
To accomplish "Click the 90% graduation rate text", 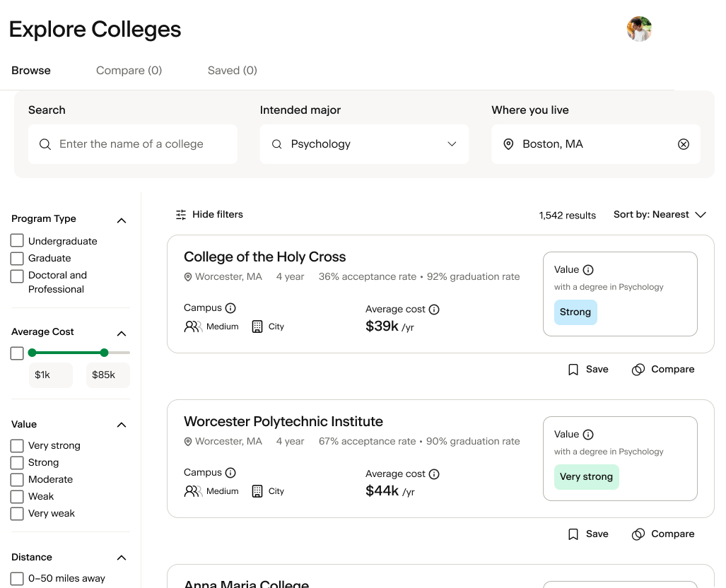I will pos(473,442).
